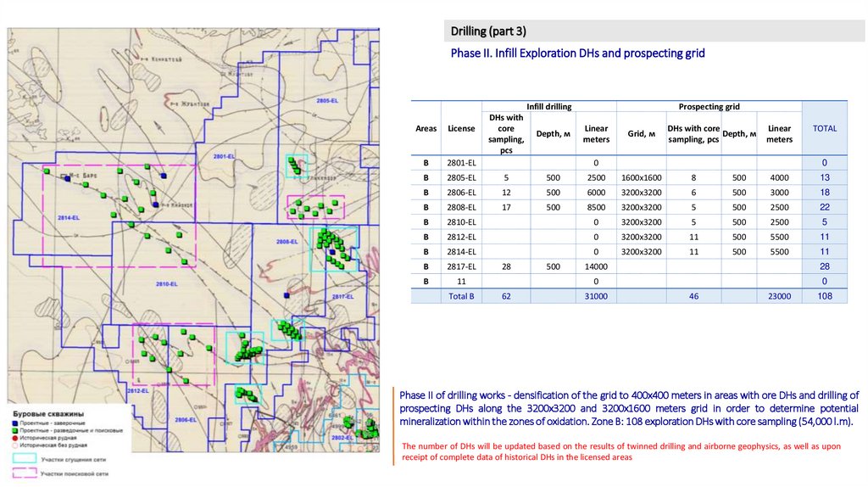Click the '4000' linear meters cell

[779, 178]
